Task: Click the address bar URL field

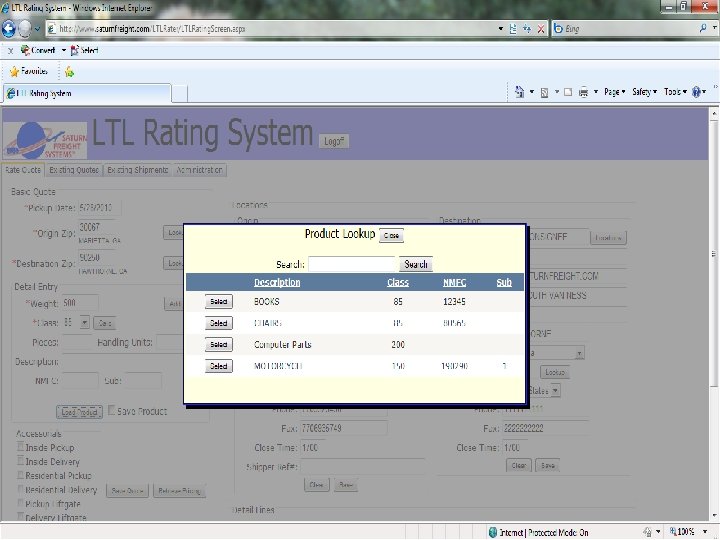Action: [271, 29]
